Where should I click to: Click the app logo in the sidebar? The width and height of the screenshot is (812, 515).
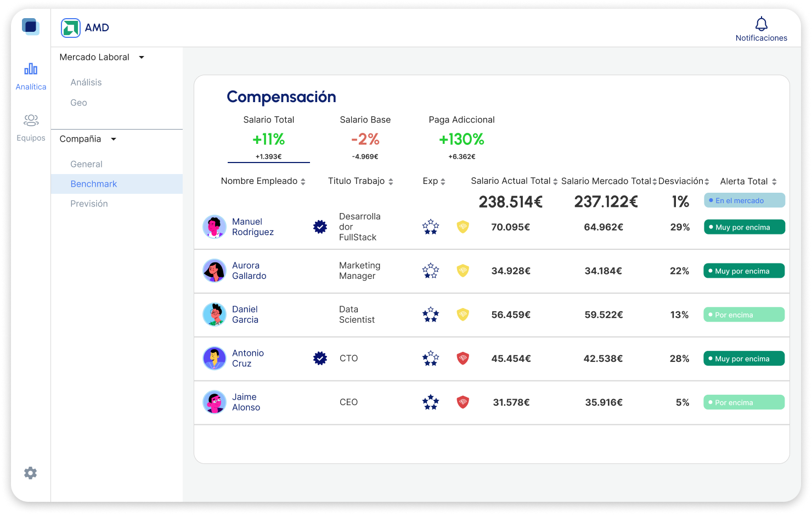31,26
